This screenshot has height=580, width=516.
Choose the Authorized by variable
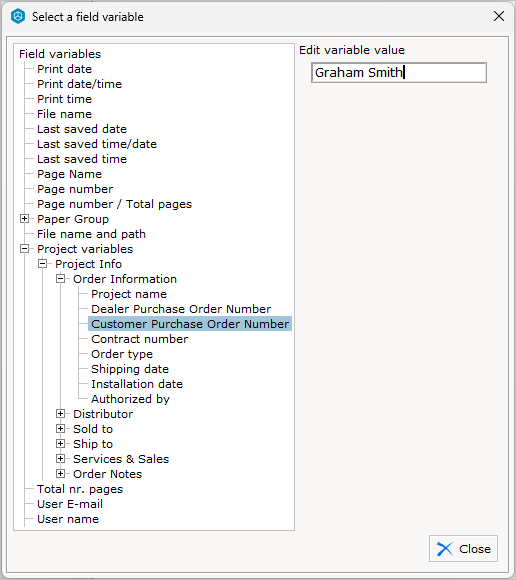coord(130,399)
